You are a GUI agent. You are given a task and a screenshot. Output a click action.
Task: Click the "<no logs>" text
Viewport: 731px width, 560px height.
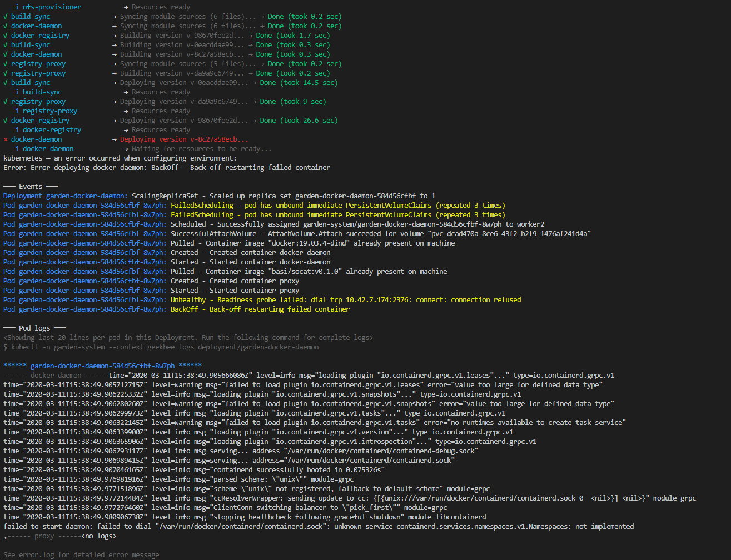point(99,536)
